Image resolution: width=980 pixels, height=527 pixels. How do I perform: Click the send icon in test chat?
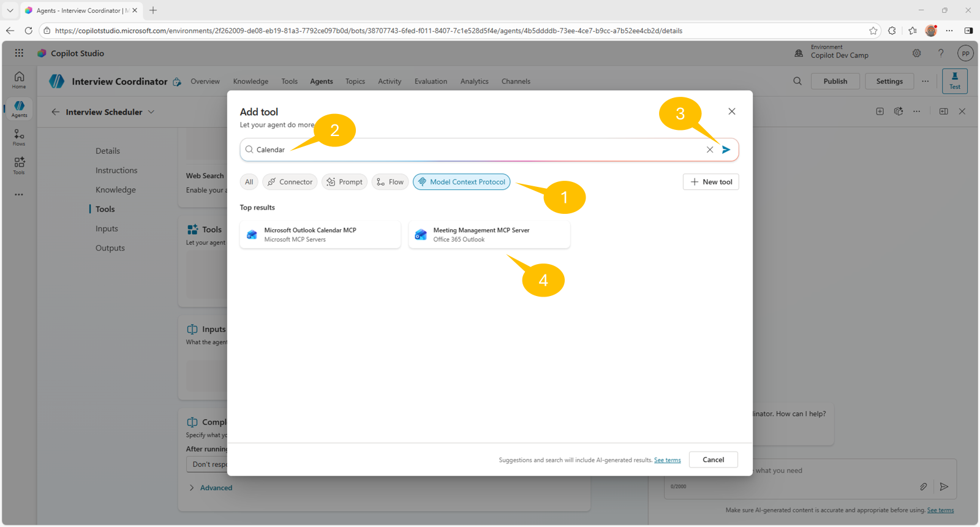tap(944, 487)
